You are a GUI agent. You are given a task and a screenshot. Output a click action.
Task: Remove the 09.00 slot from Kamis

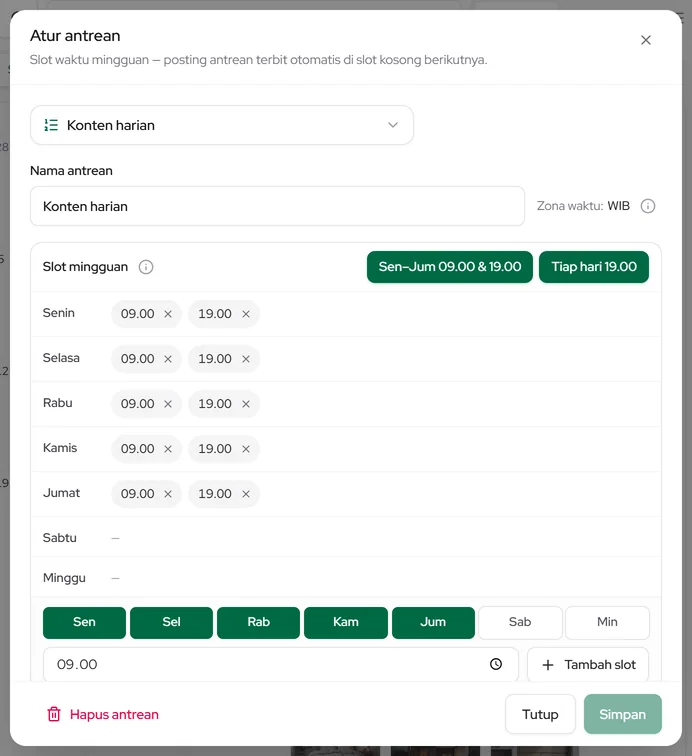pos(168,449)
